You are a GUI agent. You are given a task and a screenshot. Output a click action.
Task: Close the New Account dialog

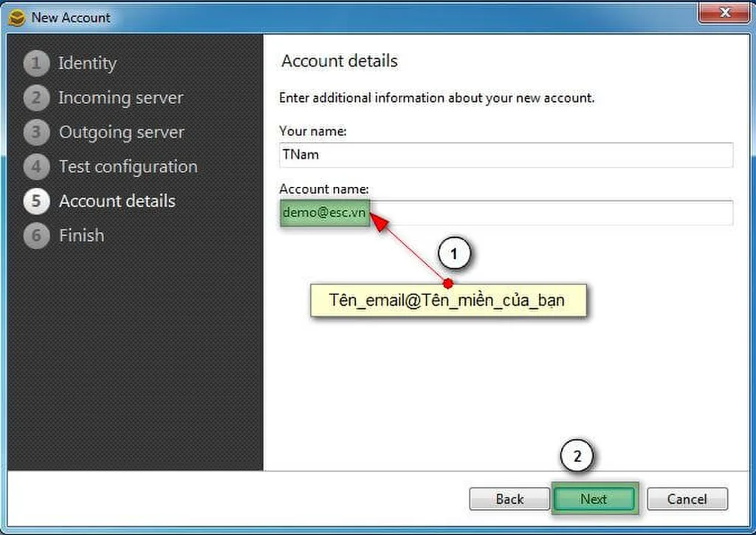click(x=725, y=13)
